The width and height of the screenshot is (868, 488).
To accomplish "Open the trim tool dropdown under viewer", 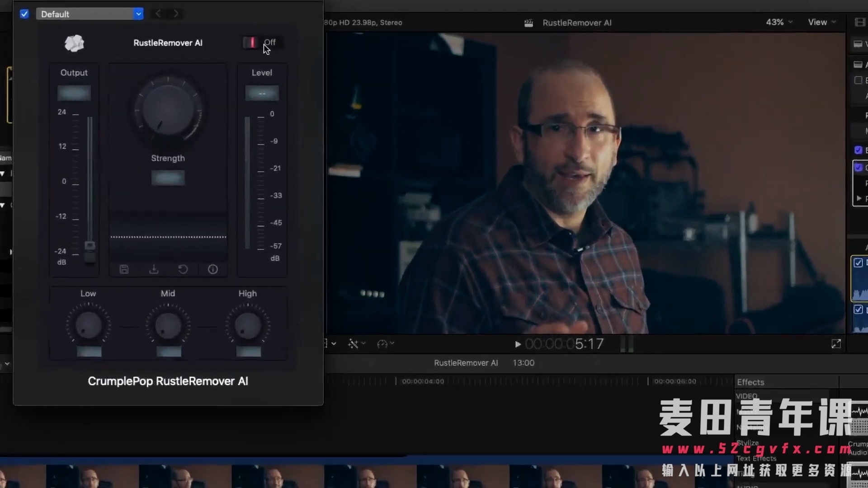I will (356, 344).
